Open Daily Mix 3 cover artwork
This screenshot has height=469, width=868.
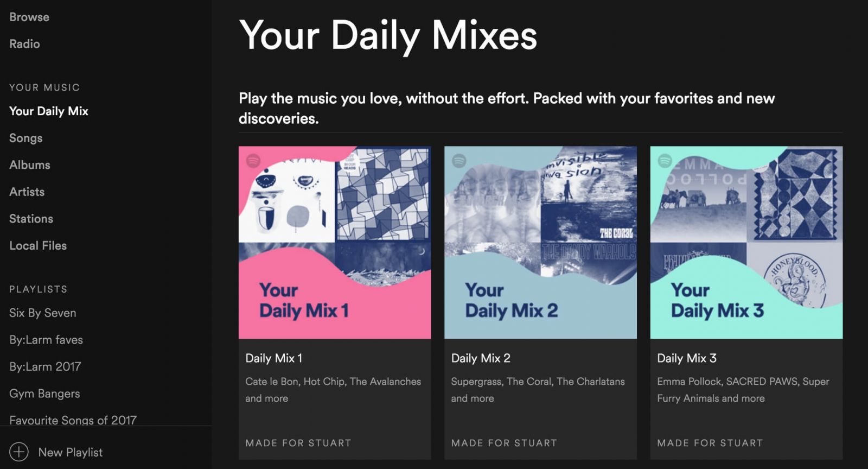tap(746, 242)
